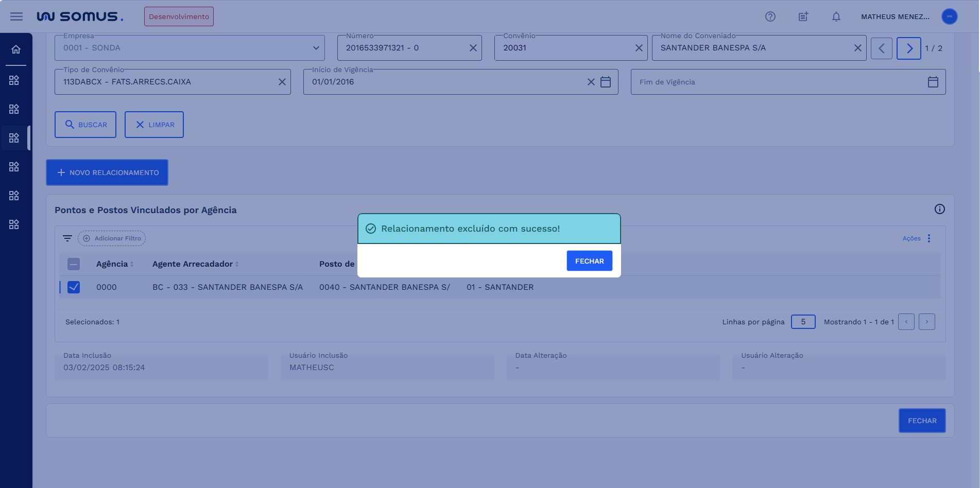
Task: Click the Novo Relacionamento button
Action: [107, 172]
